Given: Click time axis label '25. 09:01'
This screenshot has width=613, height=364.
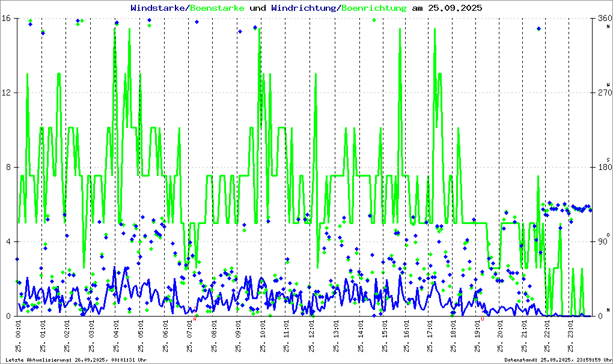Looking at the screenshot, I should 239,336.
